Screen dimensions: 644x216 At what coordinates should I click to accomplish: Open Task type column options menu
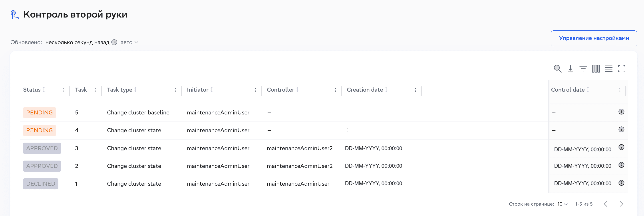coord(176,90)
